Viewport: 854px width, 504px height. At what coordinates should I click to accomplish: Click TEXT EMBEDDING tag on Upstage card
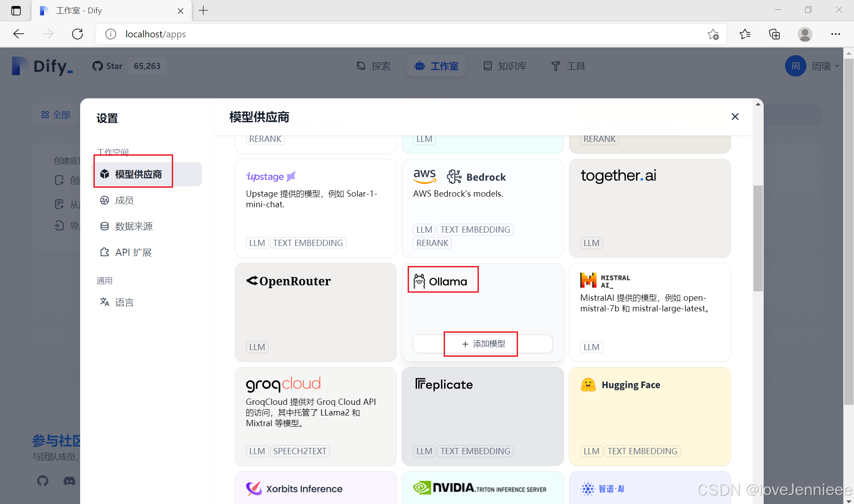tap(308, 243)
